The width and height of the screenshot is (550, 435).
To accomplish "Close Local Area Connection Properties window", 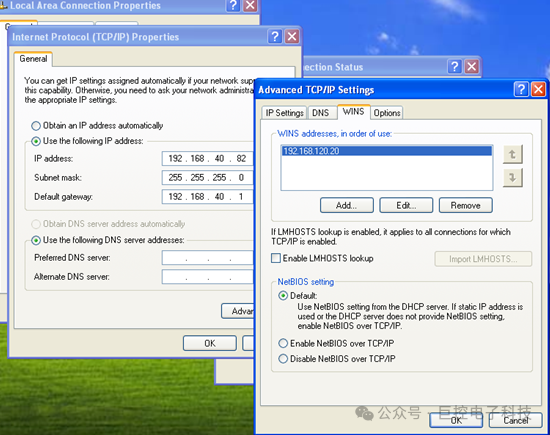I will (x=250, y=5).
